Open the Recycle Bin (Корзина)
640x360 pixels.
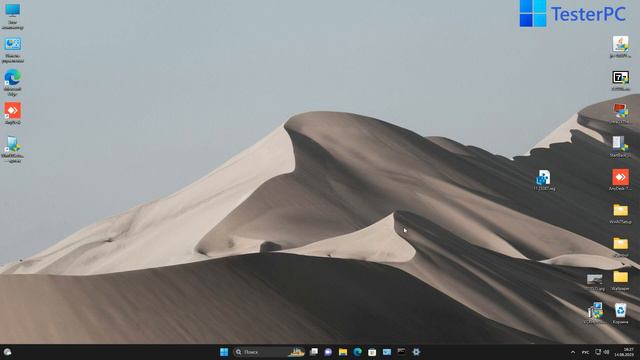[620, 313]
